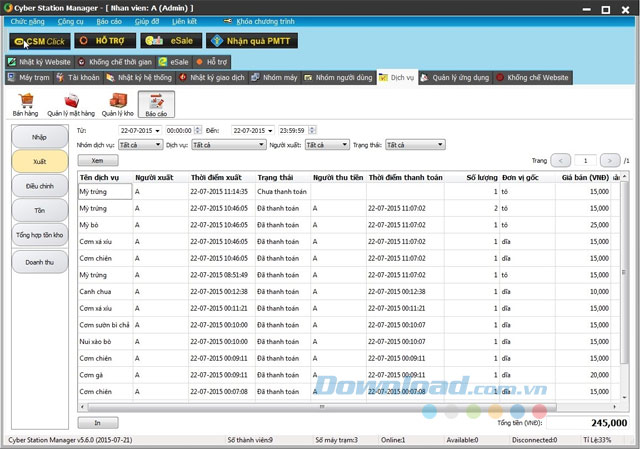Switch to the Máy trạm tab
The height and width of the screenshot is (449, 640).
pyautogui.click(x=28, y=77)
